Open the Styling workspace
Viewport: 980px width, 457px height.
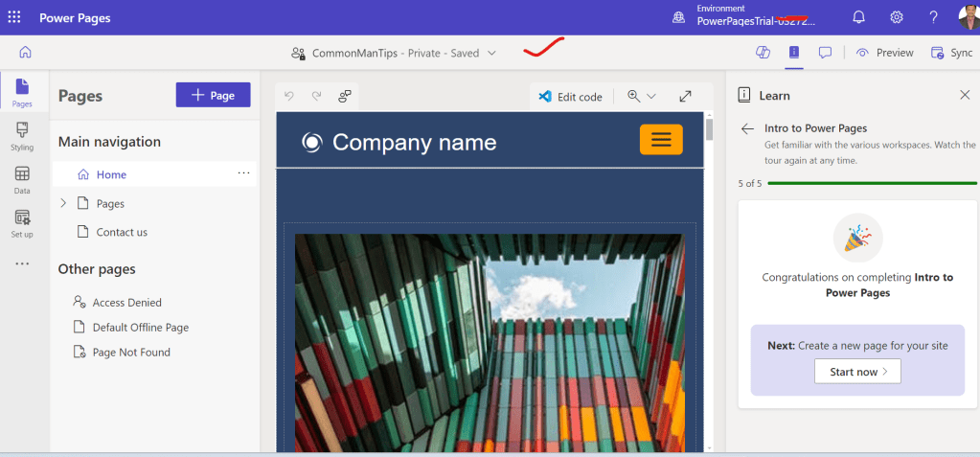click(22, 136)
